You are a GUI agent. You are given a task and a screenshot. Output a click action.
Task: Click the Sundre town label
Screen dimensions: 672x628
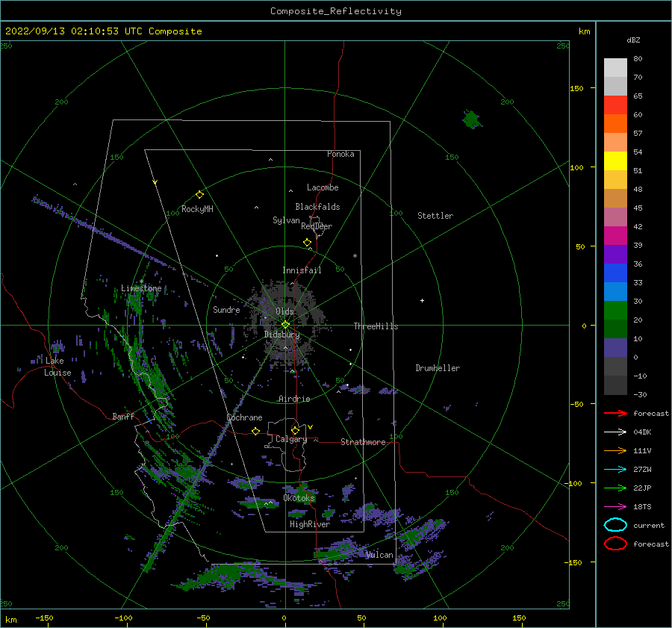226,310
